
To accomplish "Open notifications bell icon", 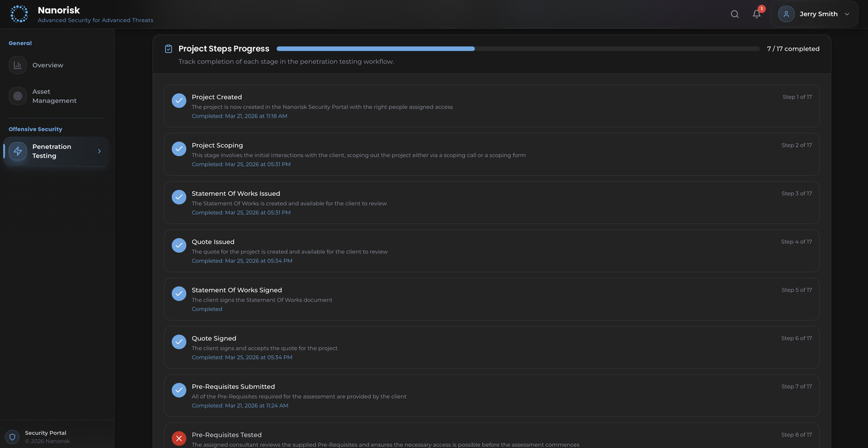I will [756, 14].
